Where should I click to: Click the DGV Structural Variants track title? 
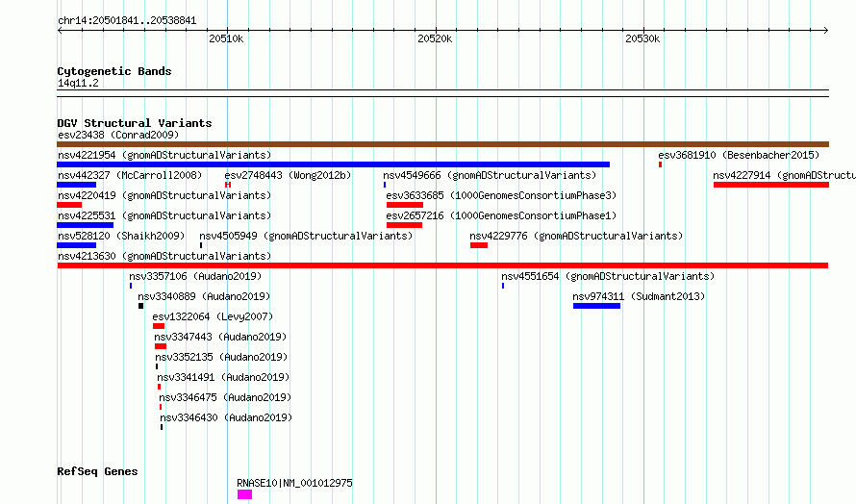pos(135,123)
